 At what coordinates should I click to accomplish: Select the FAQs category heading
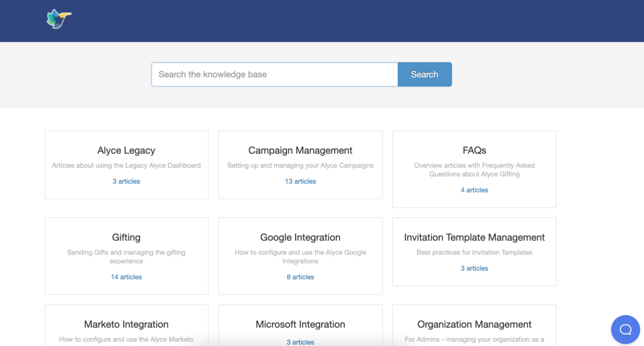474,151
